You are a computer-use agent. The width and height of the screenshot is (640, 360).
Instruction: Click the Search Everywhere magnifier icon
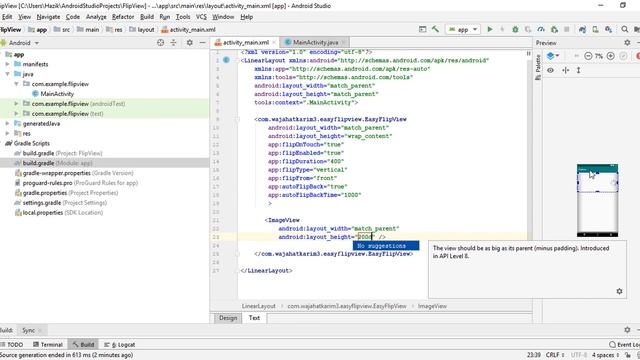point(624,29)
